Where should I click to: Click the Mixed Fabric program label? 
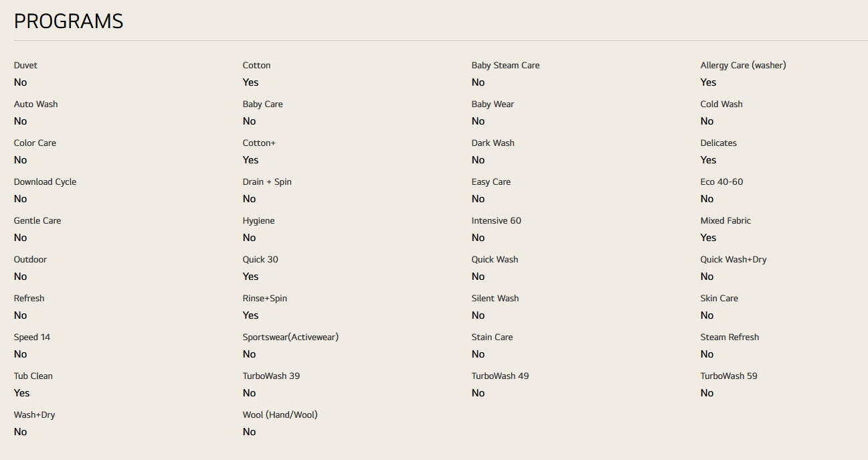point(725,221)
